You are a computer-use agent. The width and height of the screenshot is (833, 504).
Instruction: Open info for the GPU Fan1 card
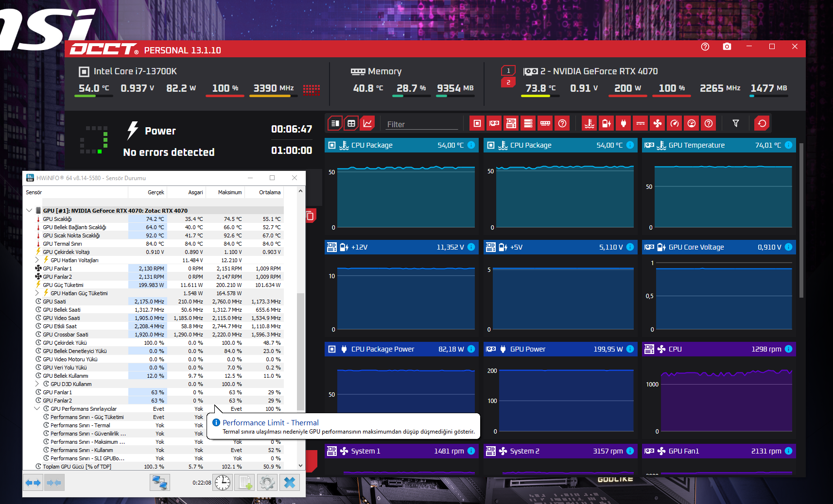tap(788, 451)
